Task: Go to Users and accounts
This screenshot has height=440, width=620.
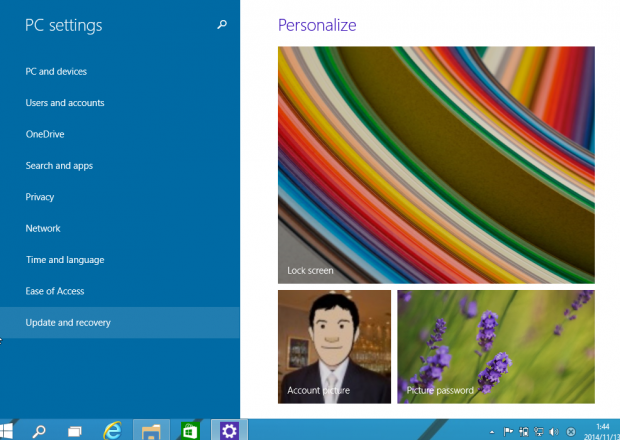Action: point(65,103)
